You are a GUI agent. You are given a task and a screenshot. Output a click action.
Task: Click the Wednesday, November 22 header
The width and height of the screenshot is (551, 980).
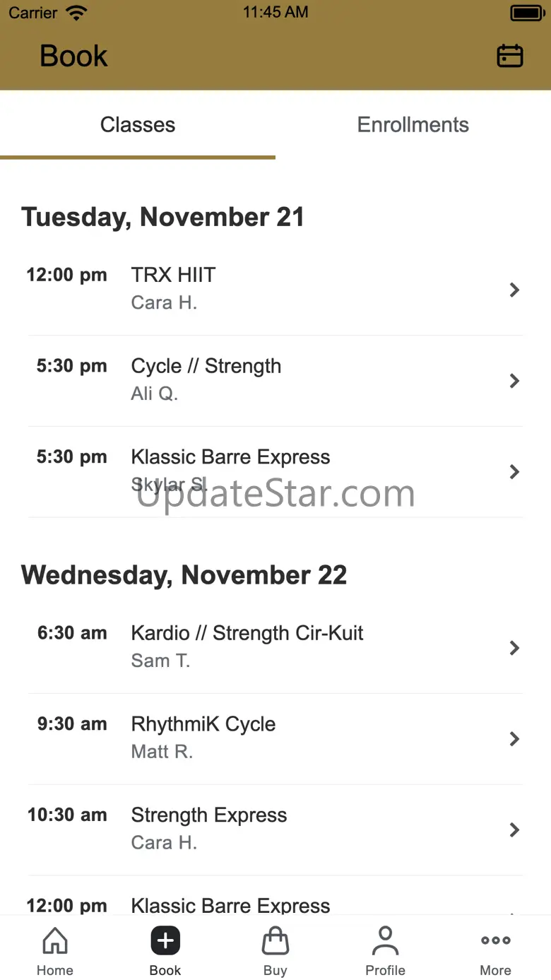(184, 575)
